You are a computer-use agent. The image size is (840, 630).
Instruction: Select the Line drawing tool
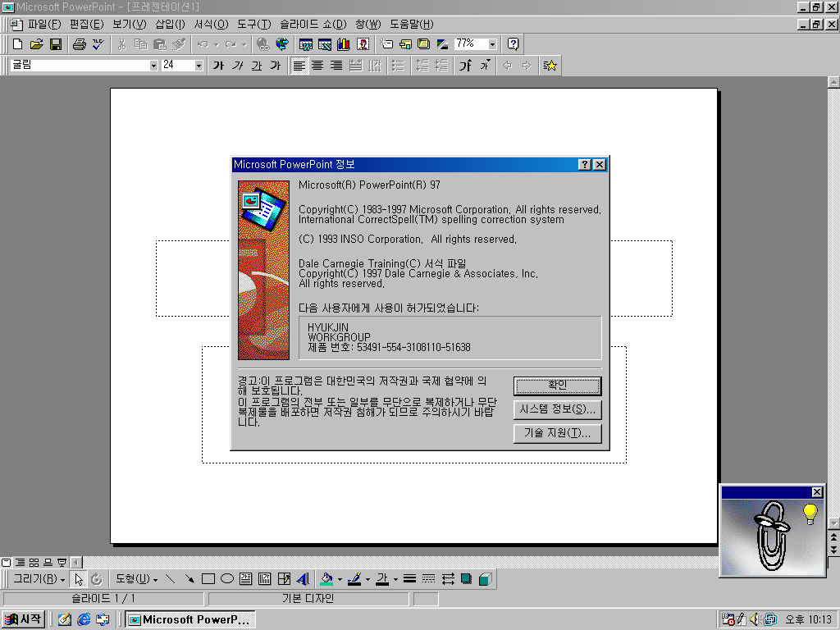[171, 579]
